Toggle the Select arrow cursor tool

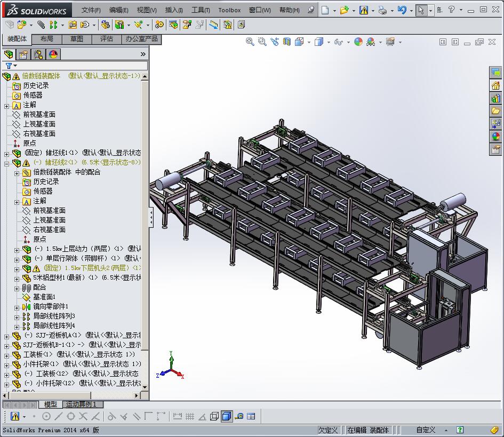point(421,10)
